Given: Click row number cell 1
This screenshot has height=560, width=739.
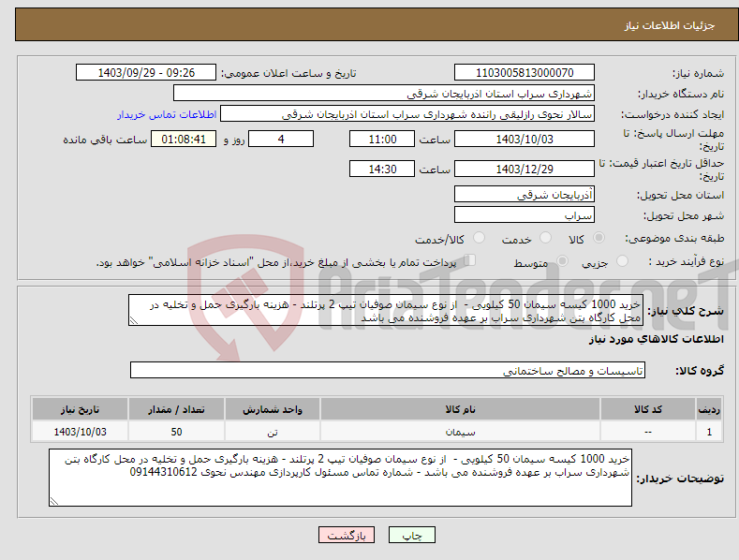Looking at the screenshot, I should click(709, 432).
